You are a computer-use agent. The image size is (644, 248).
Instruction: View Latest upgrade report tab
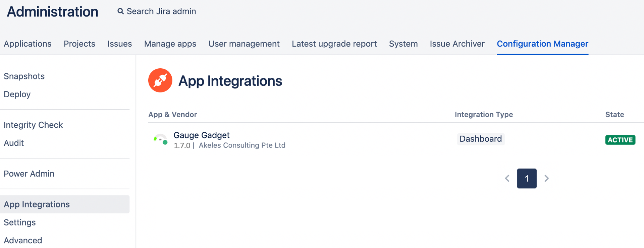334,44
